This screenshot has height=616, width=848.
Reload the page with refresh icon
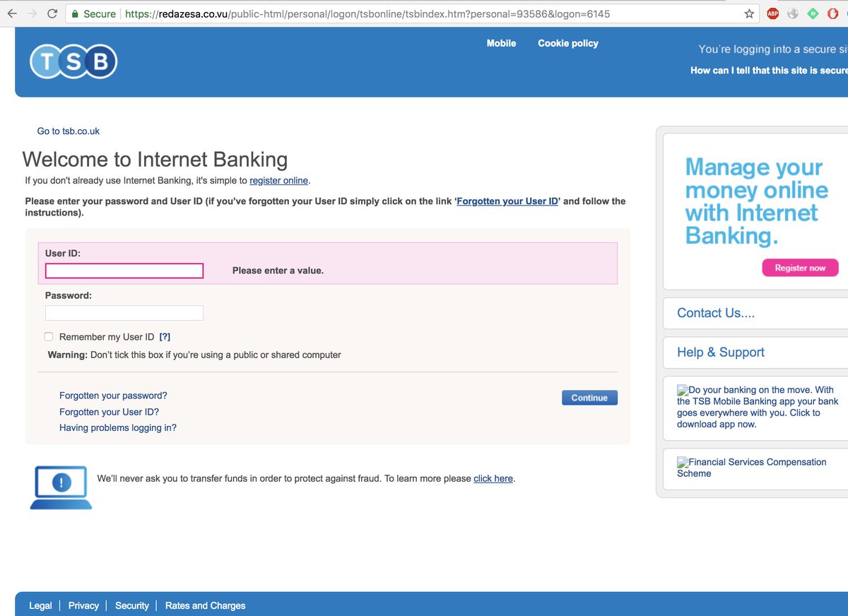click(x=52, y=13)
